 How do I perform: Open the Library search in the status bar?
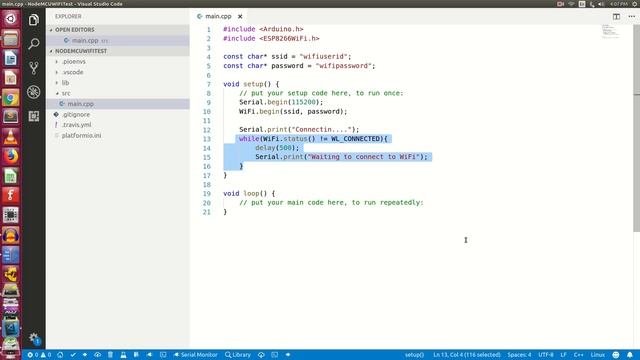click(x=238, y=355)
